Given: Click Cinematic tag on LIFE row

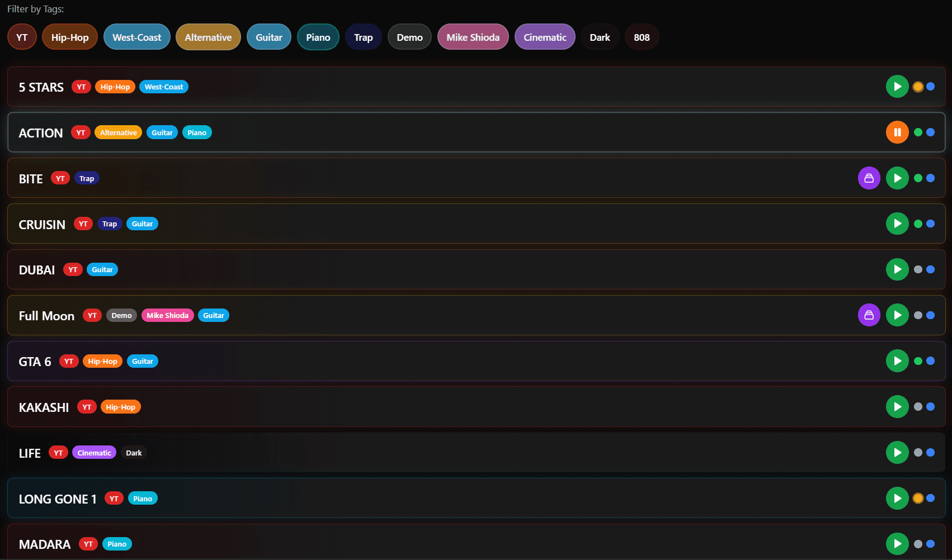Looking at the screenshot, I should click(x=95, y=453).
